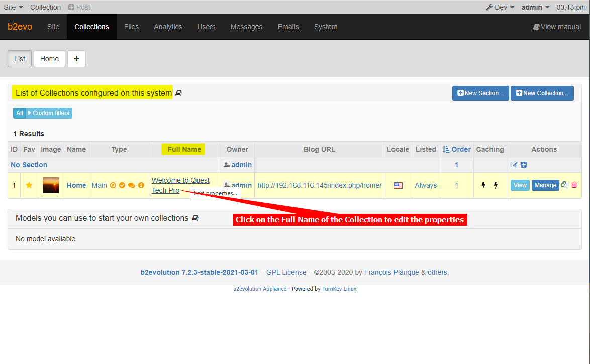Click the blue plus icon in No Section row
This screenshot has height=364, width=590.
(x=524, y=165)
